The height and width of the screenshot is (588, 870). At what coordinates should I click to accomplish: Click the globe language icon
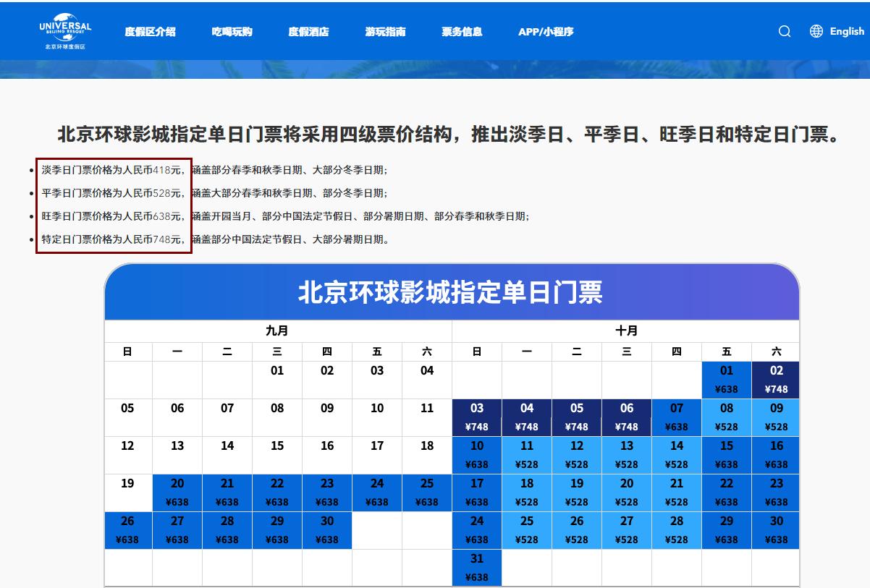click(x=815, y=31)
